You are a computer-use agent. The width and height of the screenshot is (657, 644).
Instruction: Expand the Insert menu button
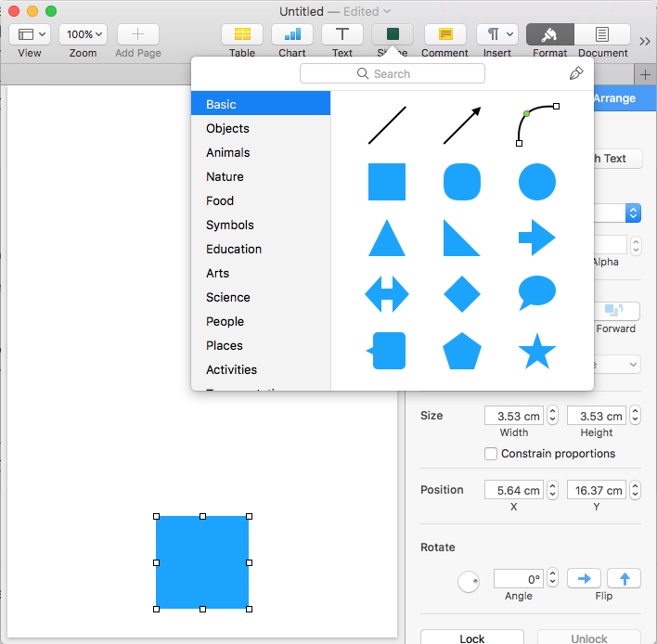pyautogui.click(x=496, y=34)
